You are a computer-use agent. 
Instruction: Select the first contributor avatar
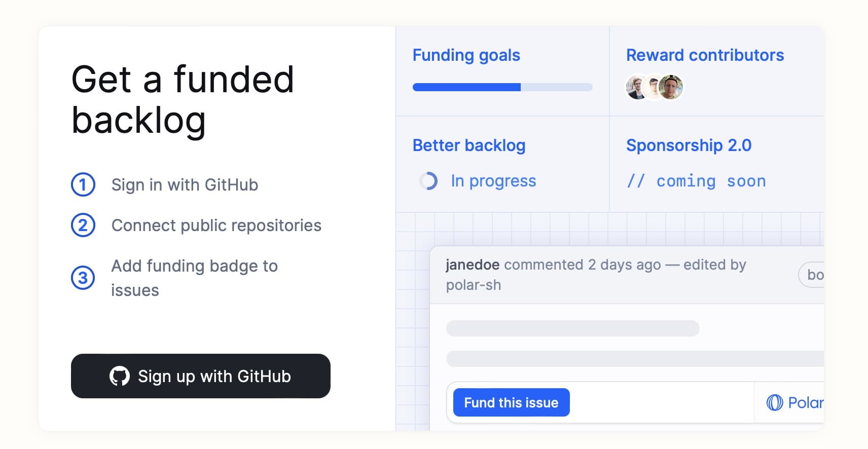point(637,87)
